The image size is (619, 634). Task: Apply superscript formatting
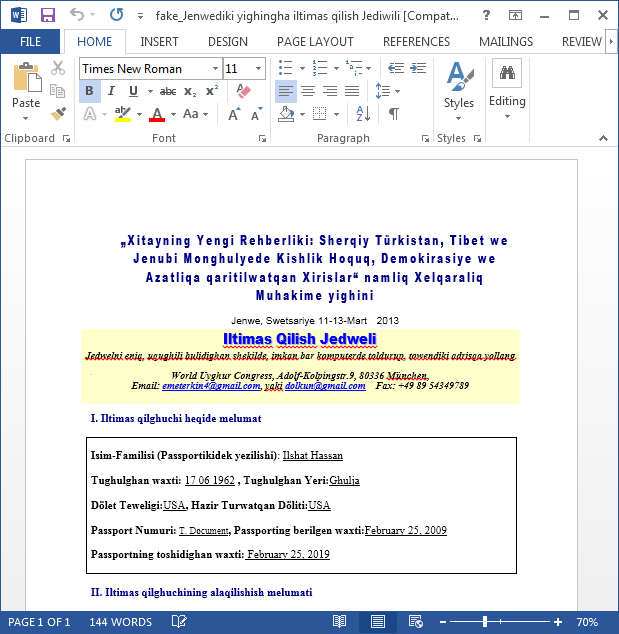point(211,91)
